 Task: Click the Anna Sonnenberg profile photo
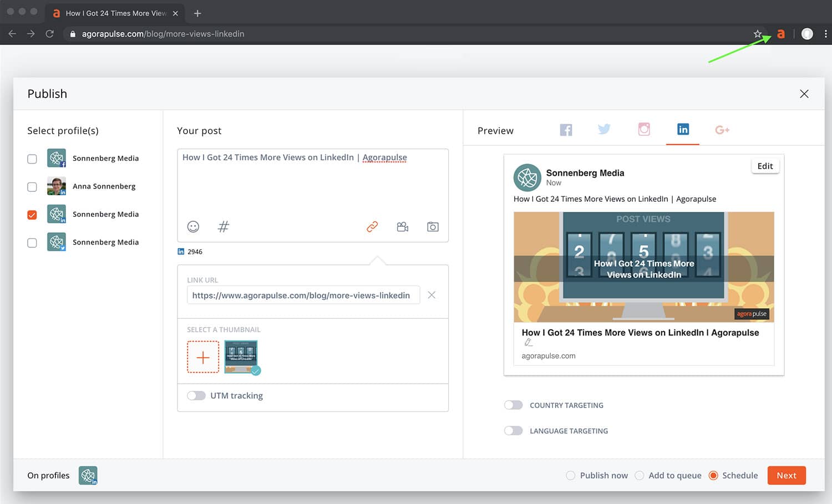click(x=57, y=186)
